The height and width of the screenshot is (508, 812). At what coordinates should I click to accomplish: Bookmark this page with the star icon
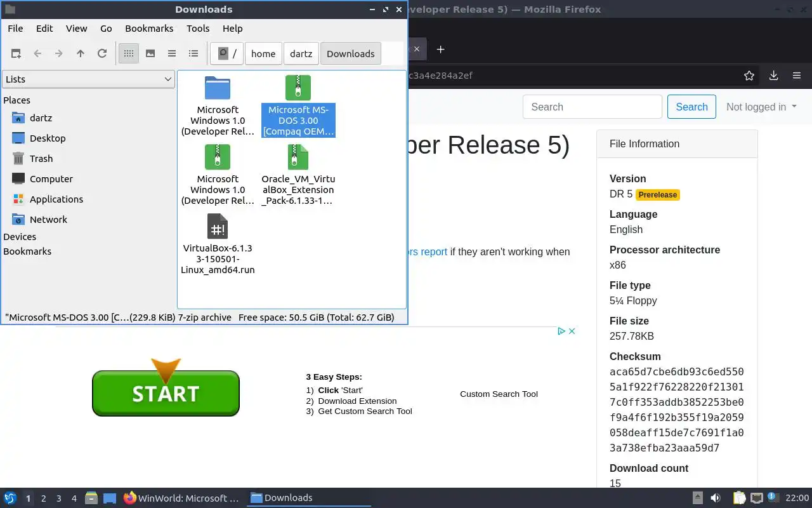[x=749, y=76]
